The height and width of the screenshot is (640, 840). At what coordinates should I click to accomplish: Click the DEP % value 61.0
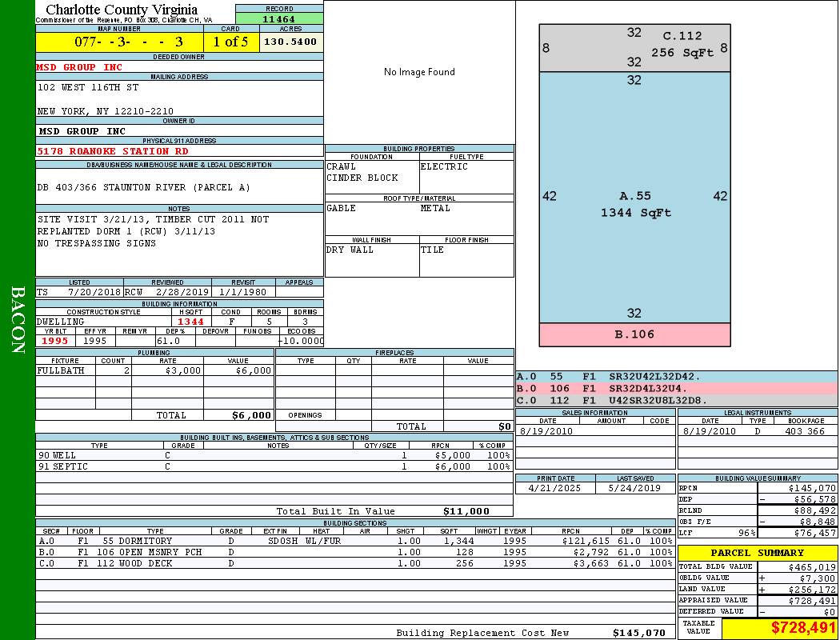(168, 341)
